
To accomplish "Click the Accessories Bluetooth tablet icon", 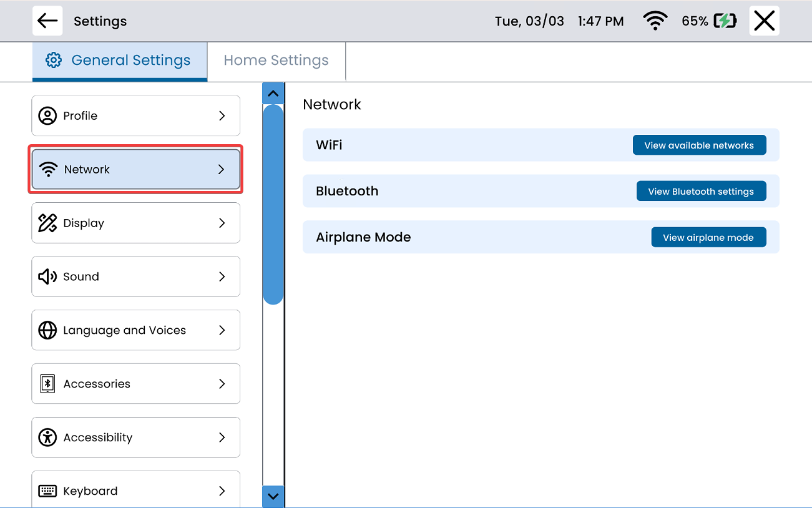I will pyautogui.click(x=47, y=384).
